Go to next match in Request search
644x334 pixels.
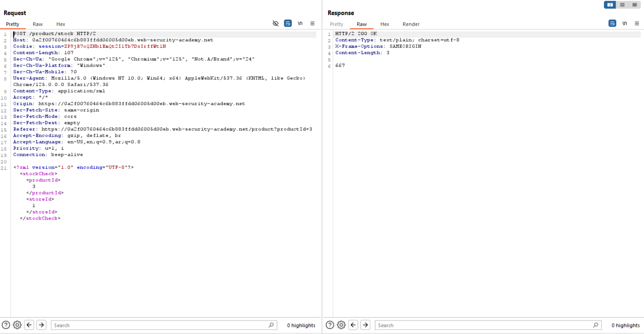coord(41,325)
